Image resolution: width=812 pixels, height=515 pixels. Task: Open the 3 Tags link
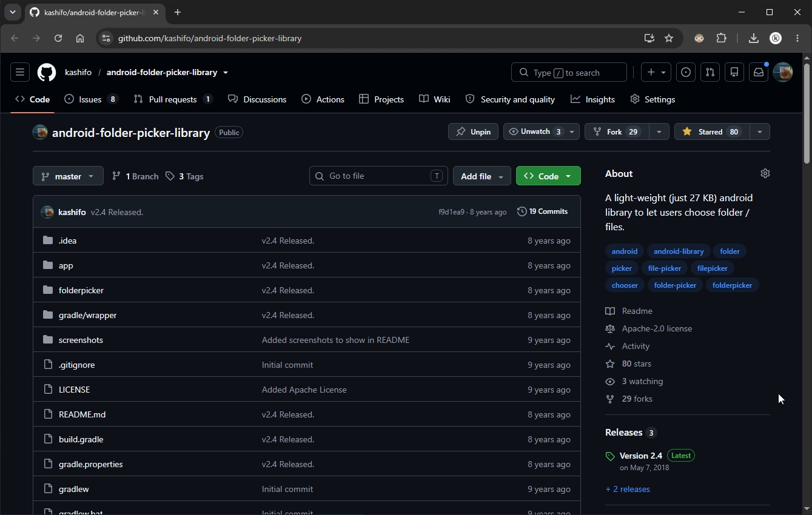point(185,176)
